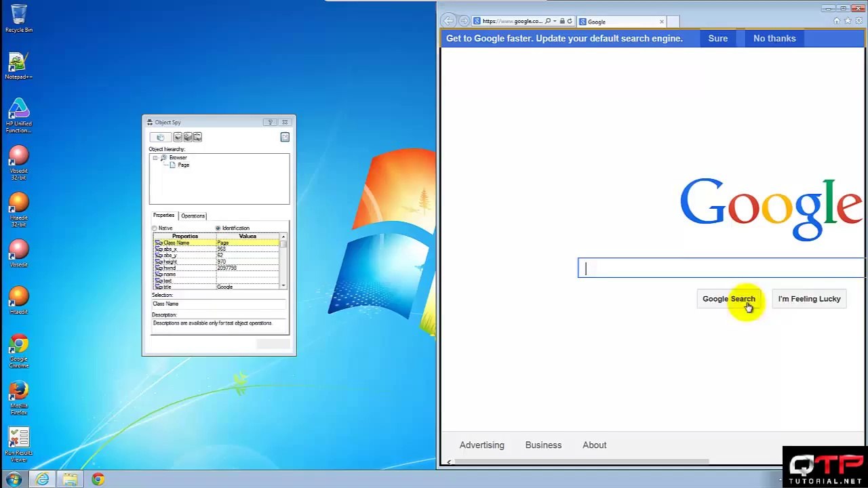The width and height of the screenshot is (868, 488).
Task: Click the properties list scroll-up arrow
Action: pyautogui.click(x=283, y=237)
